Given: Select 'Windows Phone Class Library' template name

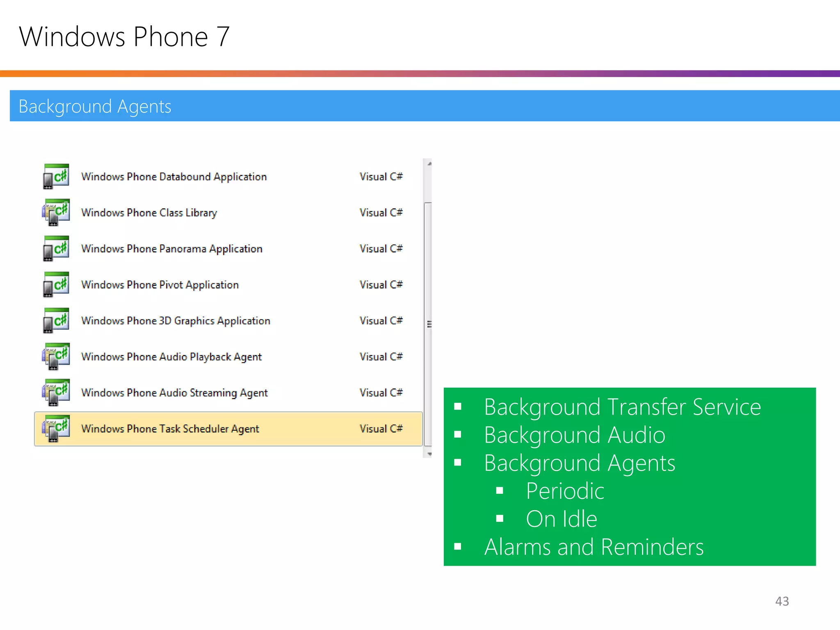Looking at the screenshot, I should pyautogui.click(x=149, y=213).
